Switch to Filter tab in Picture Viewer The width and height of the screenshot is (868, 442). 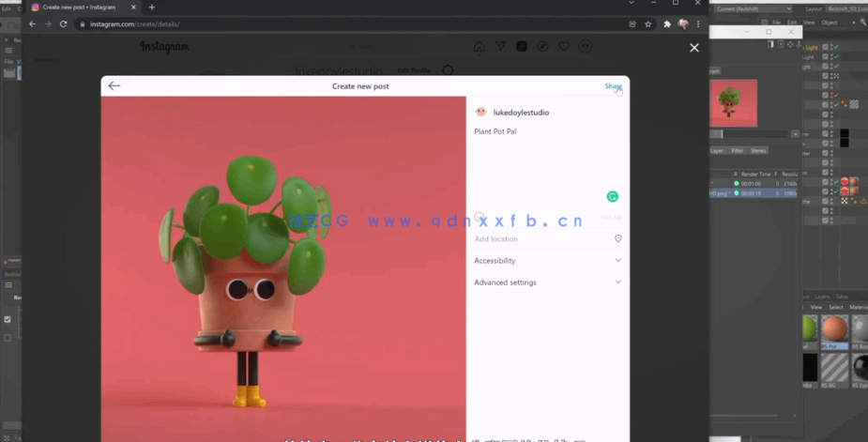coord(738,151)
